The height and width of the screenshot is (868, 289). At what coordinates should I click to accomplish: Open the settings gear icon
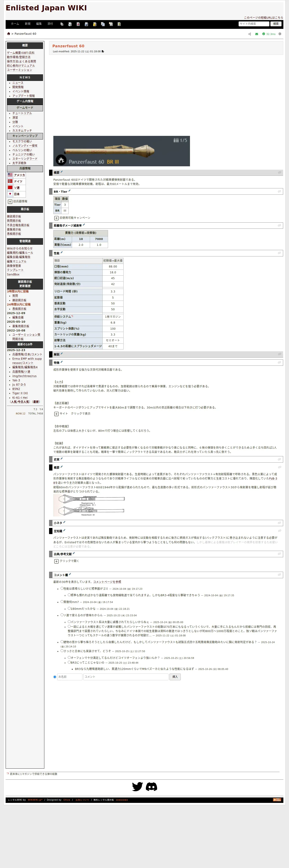(280, 34)
